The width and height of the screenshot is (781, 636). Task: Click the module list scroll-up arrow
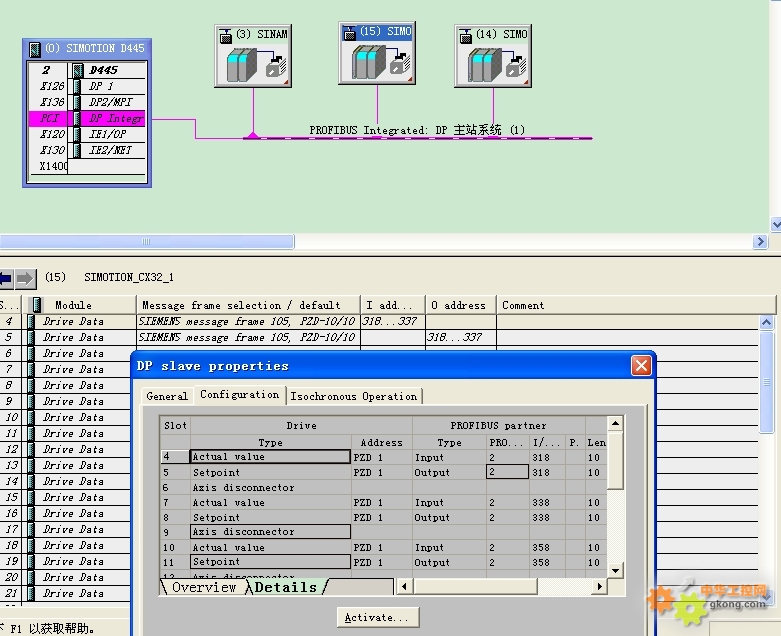pyautogui.click(x=766, y=323)
